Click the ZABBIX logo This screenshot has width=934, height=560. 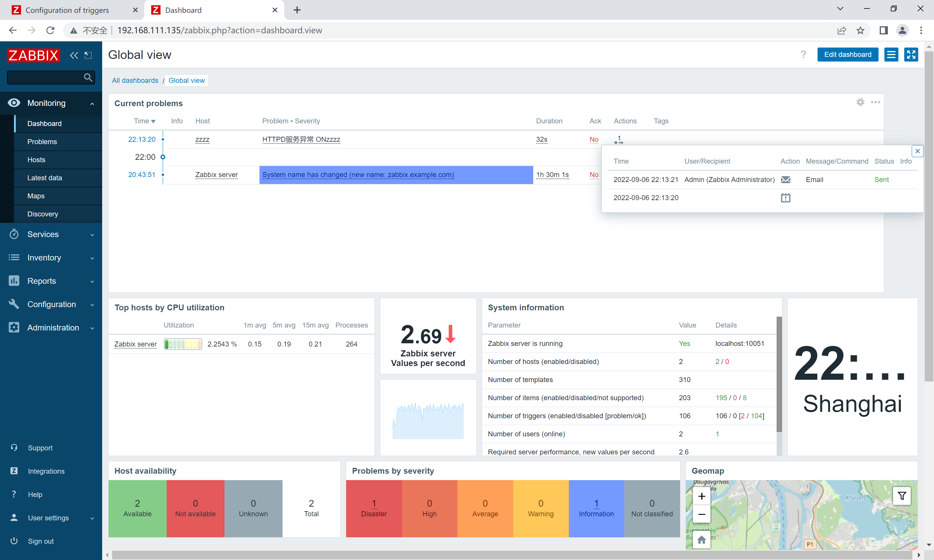33,55
